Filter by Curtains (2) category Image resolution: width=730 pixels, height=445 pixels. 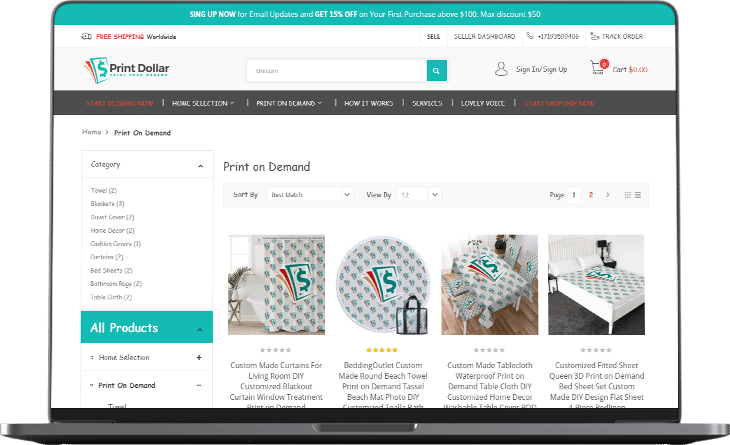107,257
